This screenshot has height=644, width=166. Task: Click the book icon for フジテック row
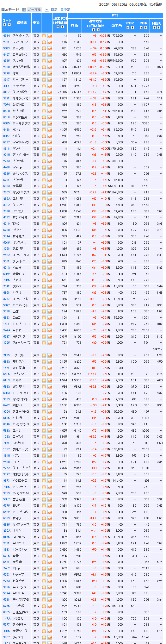coord(44,374)
